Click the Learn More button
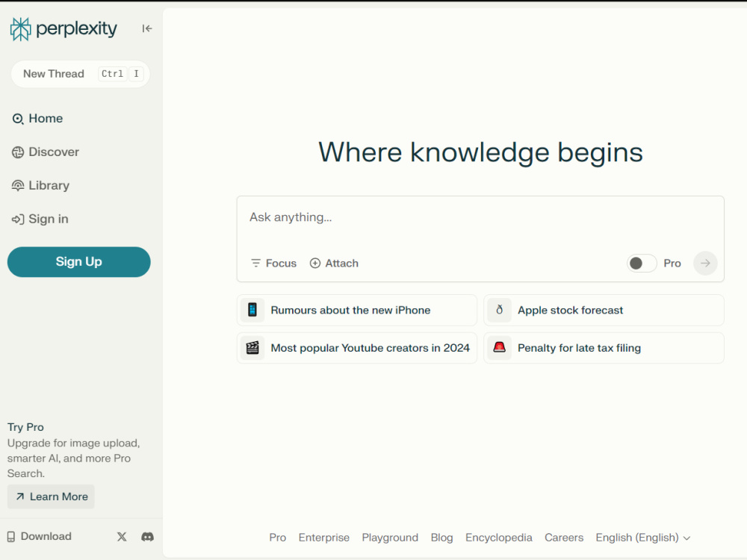This screenshot has height=560, width=747. point(51,497)
